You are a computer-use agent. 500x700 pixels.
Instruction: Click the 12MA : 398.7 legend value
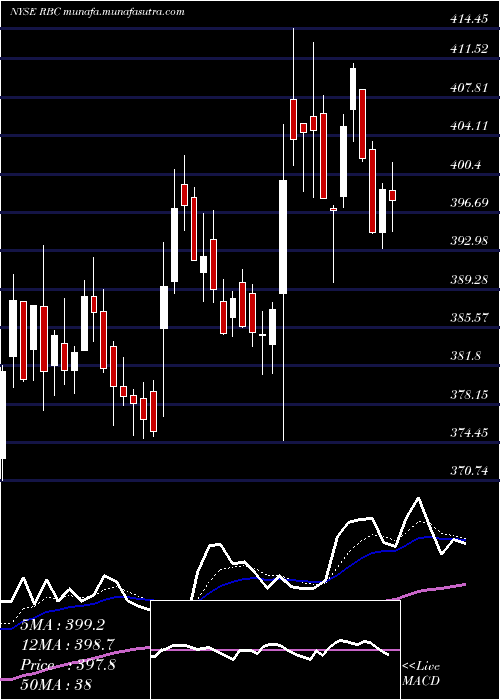tap(68, 644)
